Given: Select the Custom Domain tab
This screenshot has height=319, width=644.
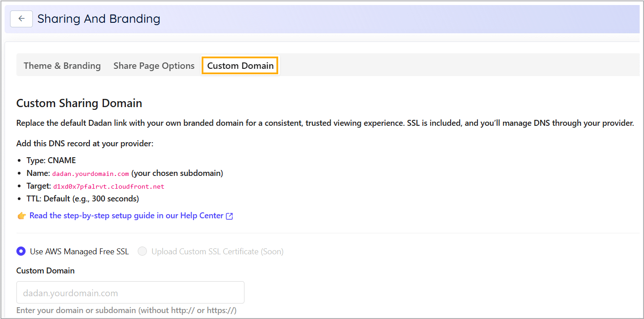Looking at the screenshot, I should point(240,66).
